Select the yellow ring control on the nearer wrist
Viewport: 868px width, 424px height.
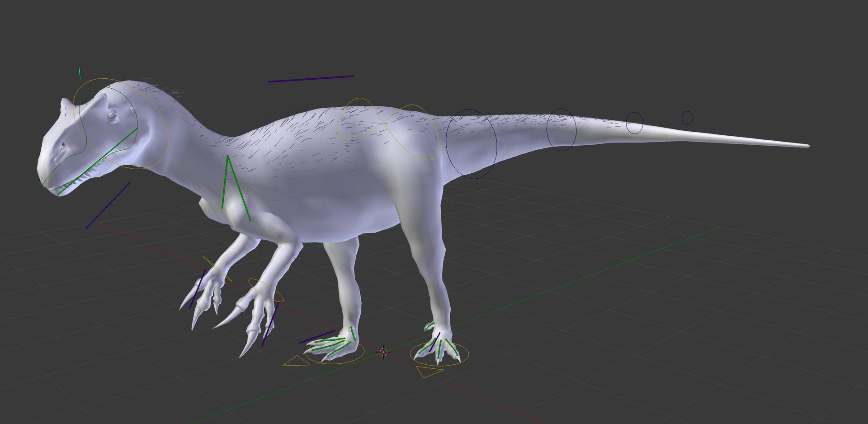266,290
